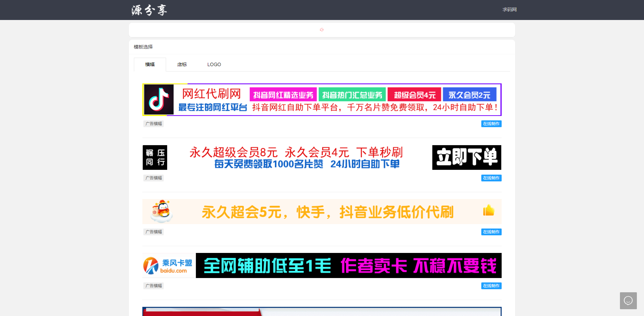Click the 源分享 site logo
The height and width of the screenshot is (316, 644).
click(x=149, y=10)
